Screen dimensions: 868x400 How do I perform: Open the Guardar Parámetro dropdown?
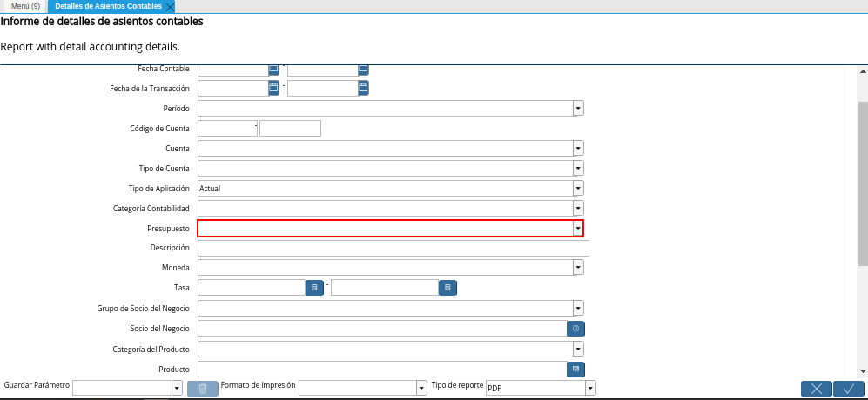[177, 389]
